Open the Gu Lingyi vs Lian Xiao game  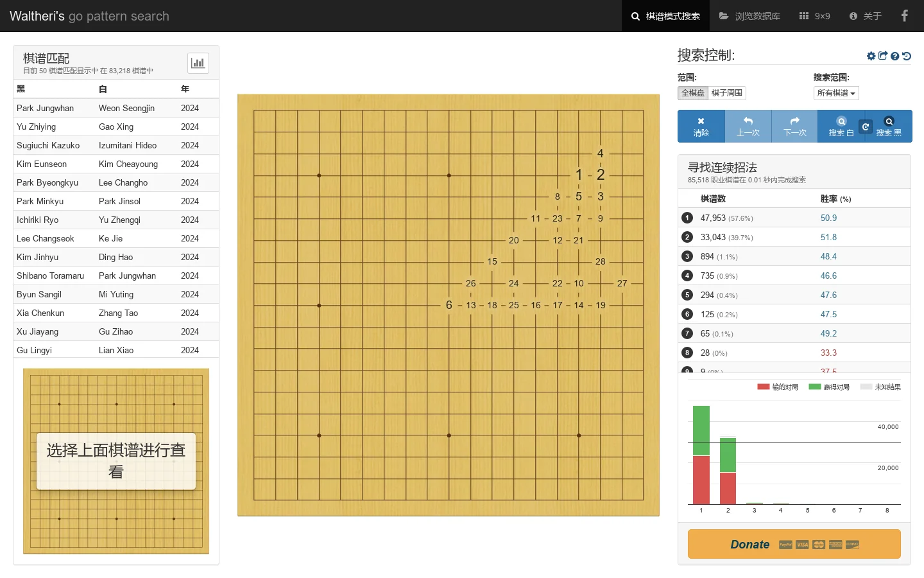116,350
